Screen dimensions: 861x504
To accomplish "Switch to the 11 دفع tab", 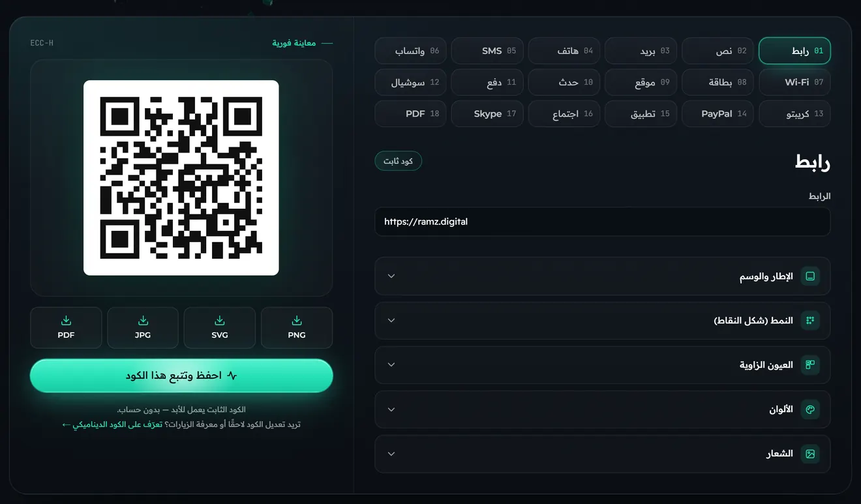I will 487,82.
